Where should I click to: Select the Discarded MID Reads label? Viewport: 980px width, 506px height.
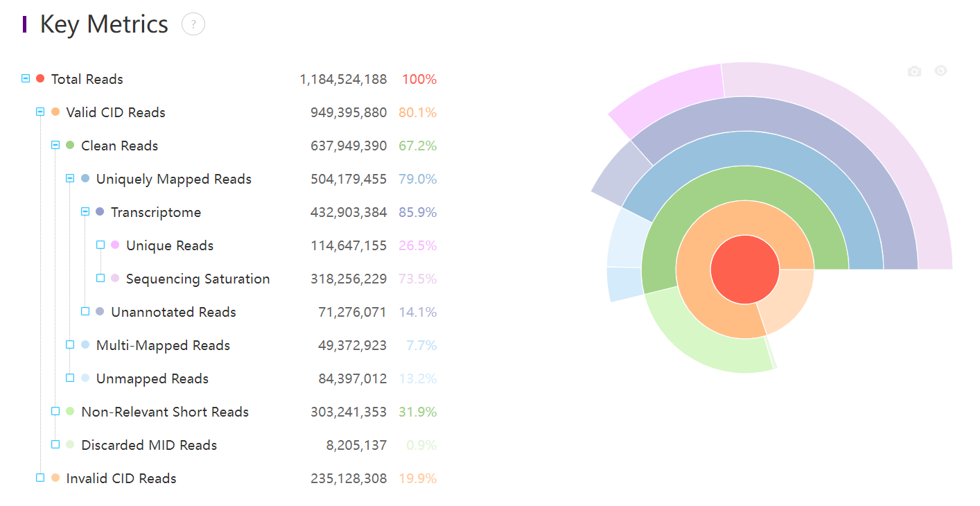[x=149, y=445]
